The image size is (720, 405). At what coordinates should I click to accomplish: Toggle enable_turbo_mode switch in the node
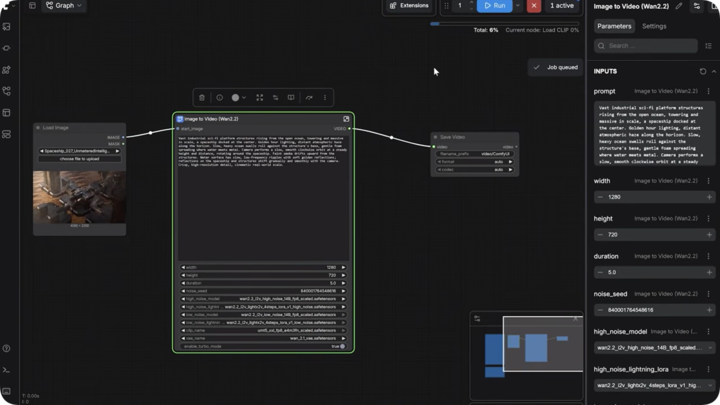(342, 346)
